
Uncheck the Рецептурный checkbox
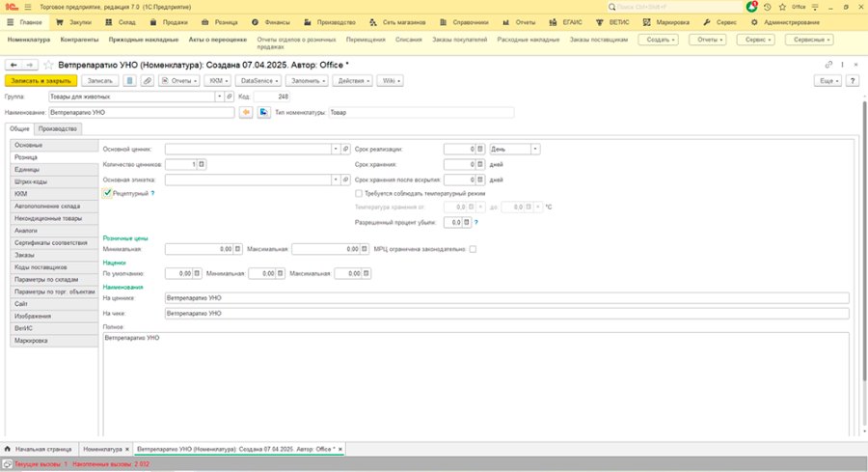click(x=107, y=193)
